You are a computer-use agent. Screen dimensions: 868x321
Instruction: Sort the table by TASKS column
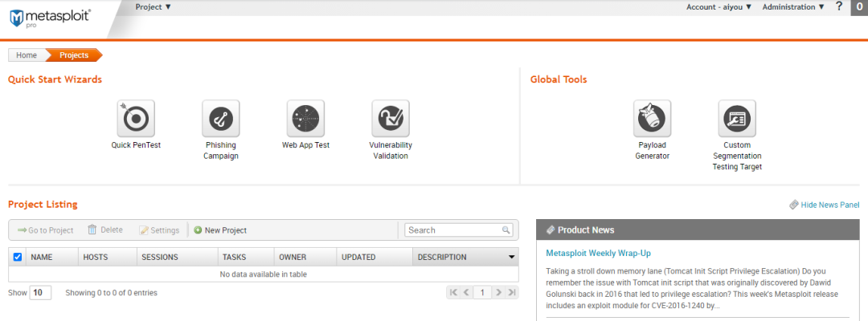[x=247, y=257]
